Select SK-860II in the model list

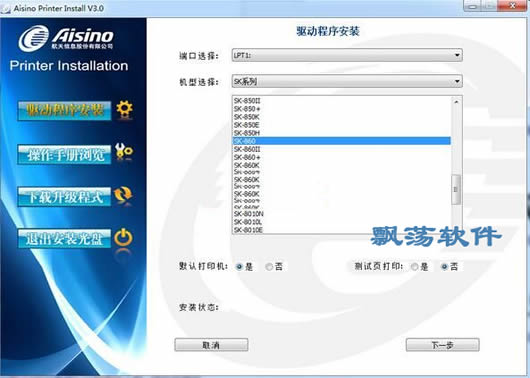[342, 149]
